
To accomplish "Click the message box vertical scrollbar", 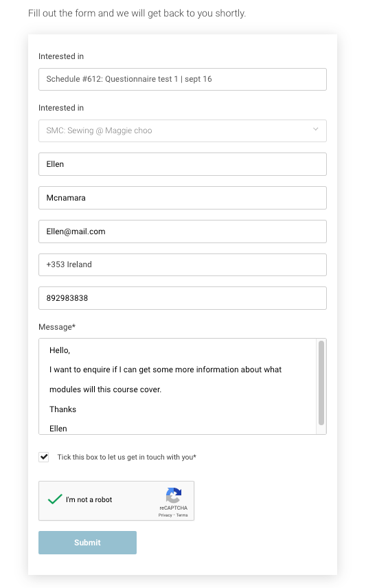I will point(321,383).
